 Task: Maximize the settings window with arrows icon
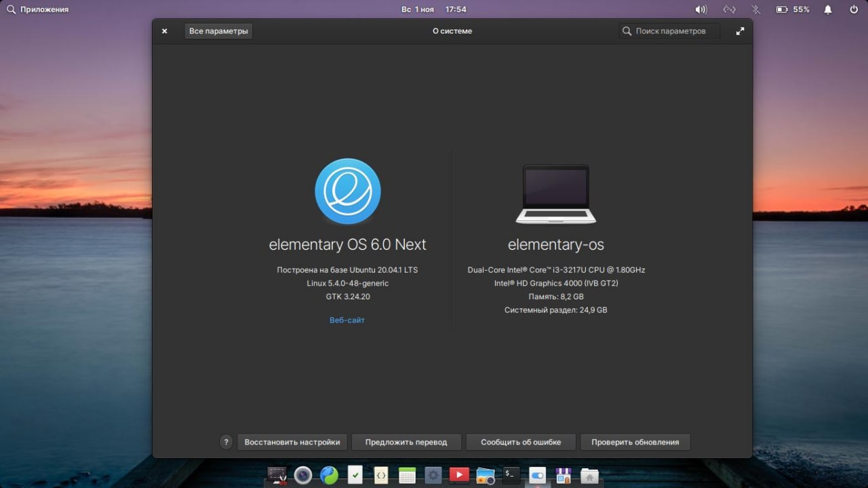click(740, 31)
